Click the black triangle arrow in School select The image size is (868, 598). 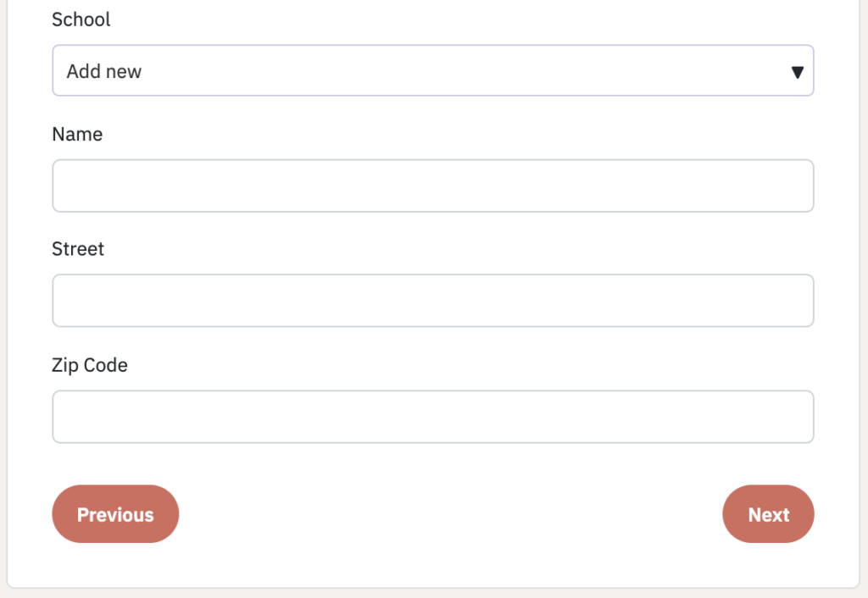797,73
